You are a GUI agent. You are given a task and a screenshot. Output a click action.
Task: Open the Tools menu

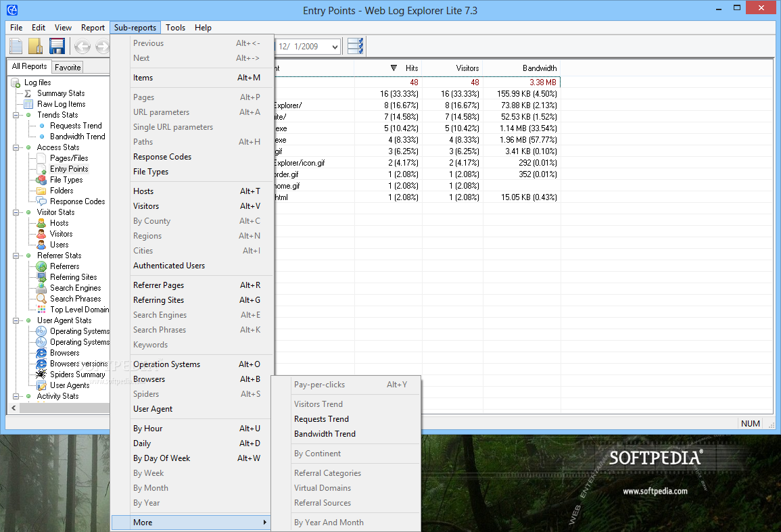click(x=175, y=28)
